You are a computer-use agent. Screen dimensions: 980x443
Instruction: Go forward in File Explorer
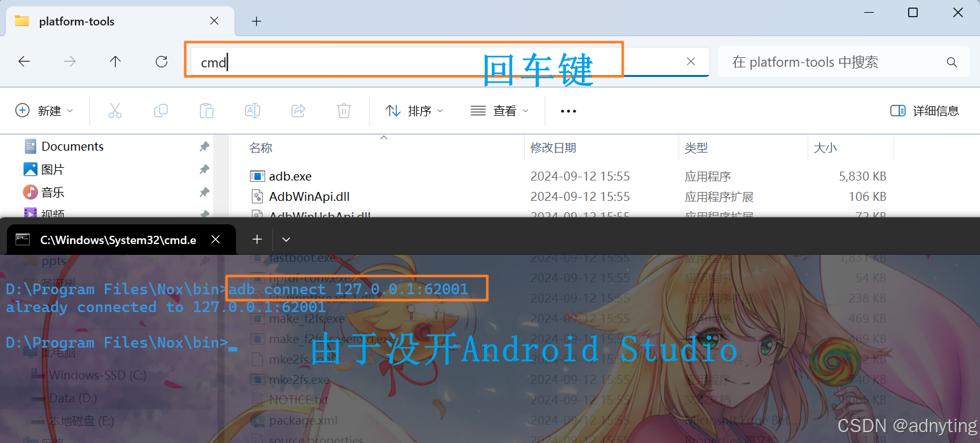pos(70,62)
